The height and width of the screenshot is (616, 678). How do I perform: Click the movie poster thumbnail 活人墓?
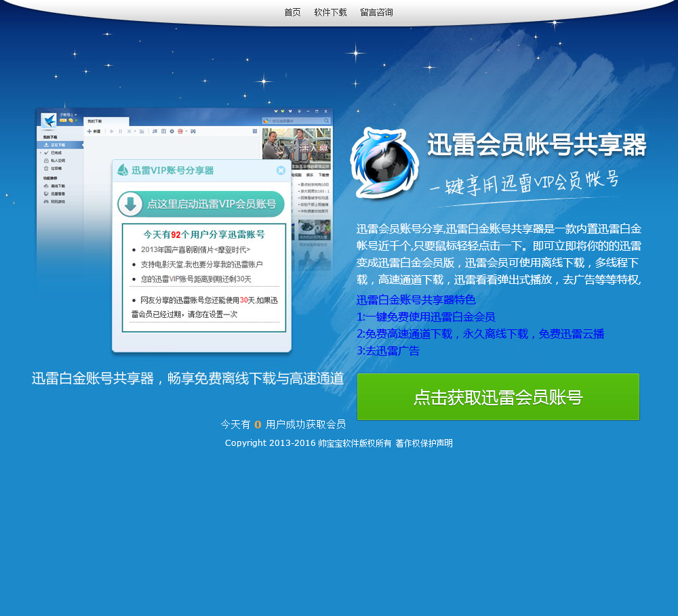(297, 148)
